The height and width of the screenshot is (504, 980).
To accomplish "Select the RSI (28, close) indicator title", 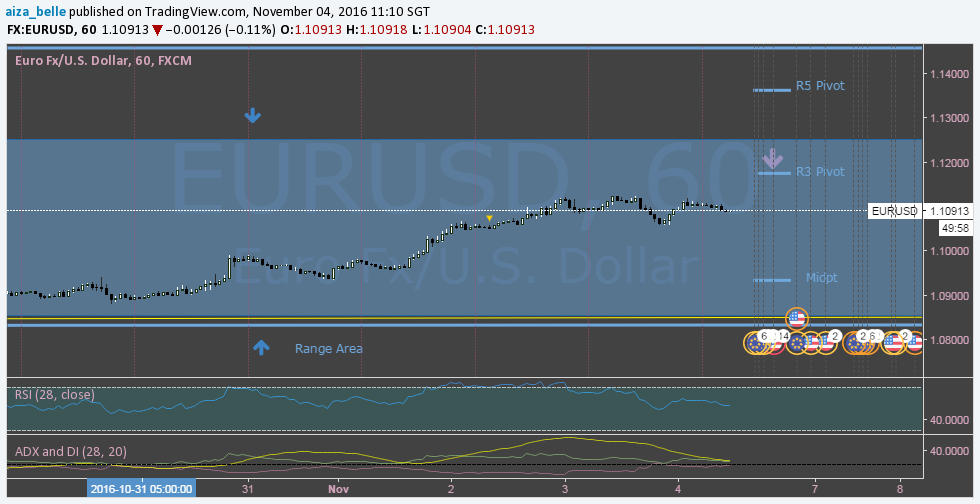I will point(55,395).
